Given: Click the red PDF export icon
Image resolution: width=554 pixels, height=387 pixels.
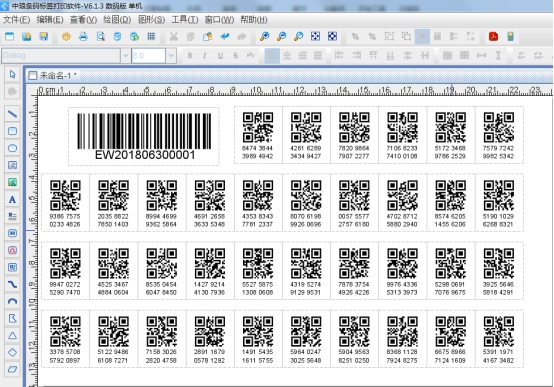Looking at the screenshot, I should [493, 36].
